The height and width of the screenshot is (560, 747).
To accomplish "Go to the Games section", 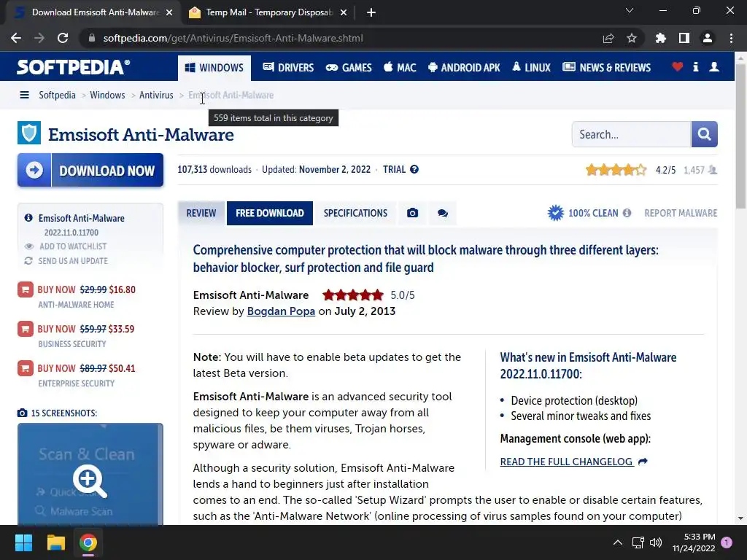I will pyautogui.click(x=349, y=68).
